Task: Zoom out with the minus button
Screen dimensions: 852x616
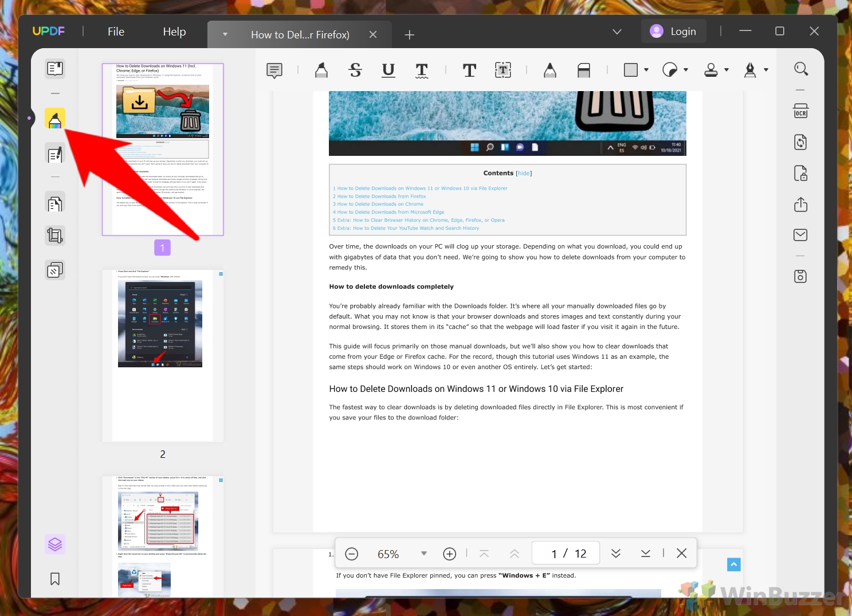Action: [352, 554]
